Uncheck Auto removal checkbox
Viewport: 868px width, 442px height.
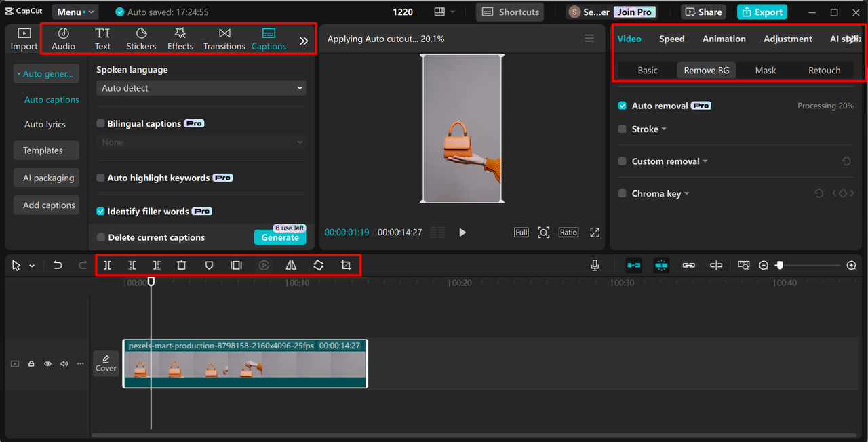click(x=623, y=106)
